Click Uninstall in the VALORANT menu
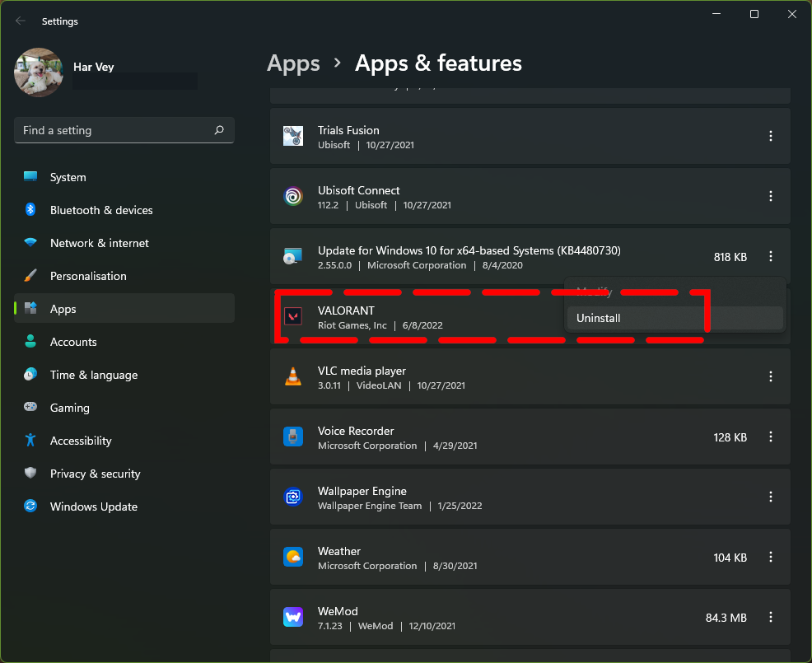 point(674,318)
